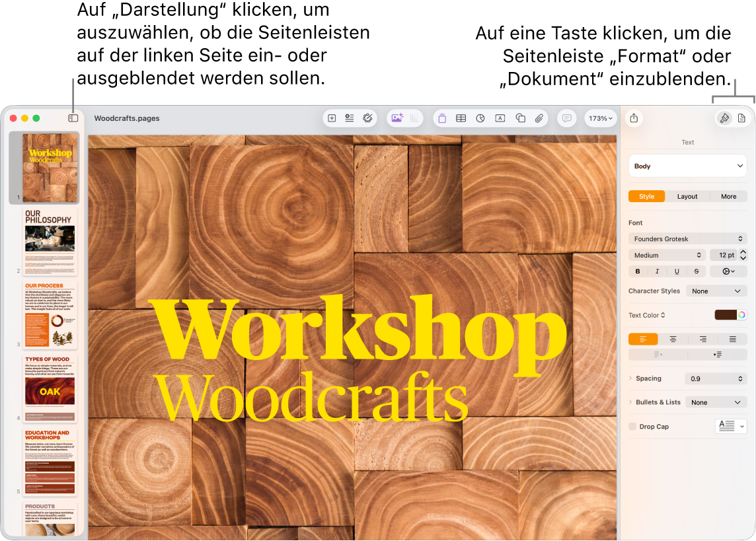Click the 12 pt font size field

click(723, 256)
